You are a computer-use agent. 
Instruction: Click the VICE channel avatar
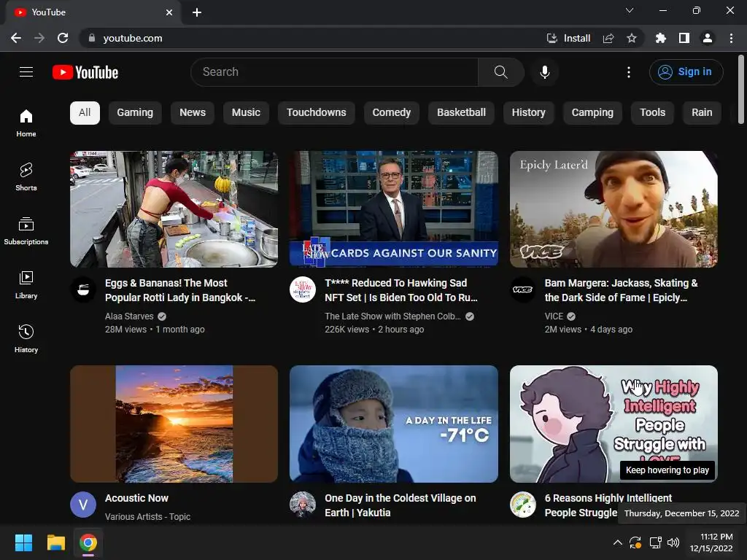pyautogui.click(x=522, y=289)
